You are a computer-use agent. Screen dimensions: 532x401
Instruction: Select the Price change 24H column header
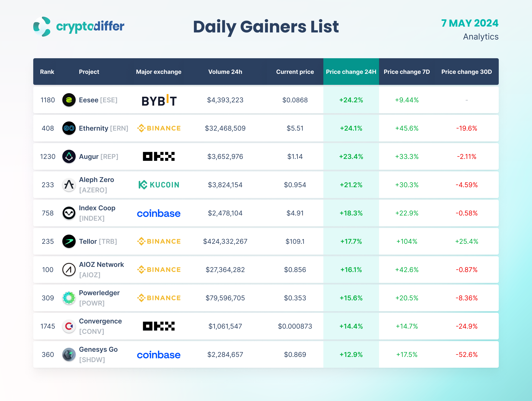[x=351, y=72]
